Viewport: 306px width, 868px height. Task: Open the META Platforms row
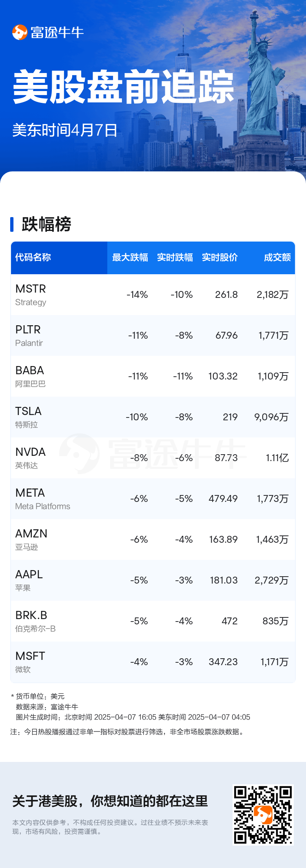[x=153, y=499]
